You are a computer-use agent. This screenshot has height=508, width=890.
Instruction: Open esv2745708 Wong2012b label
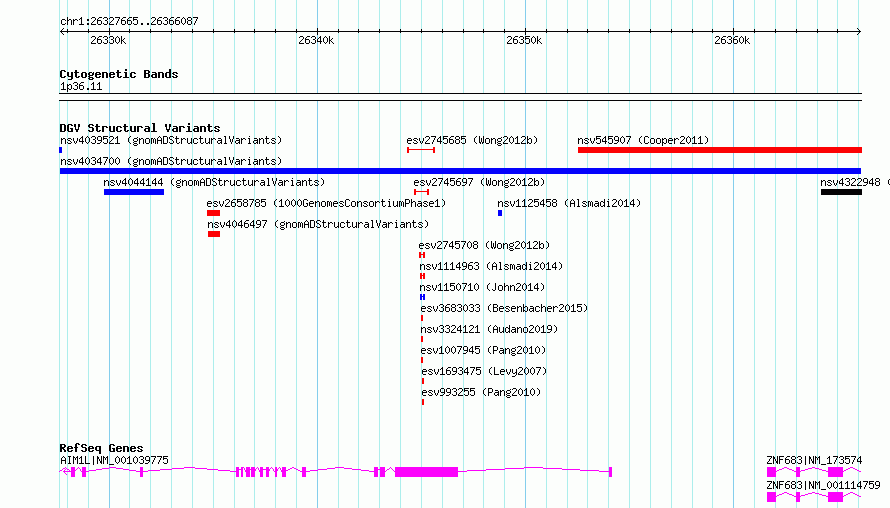pyautogui.click(x=484, y=245)
